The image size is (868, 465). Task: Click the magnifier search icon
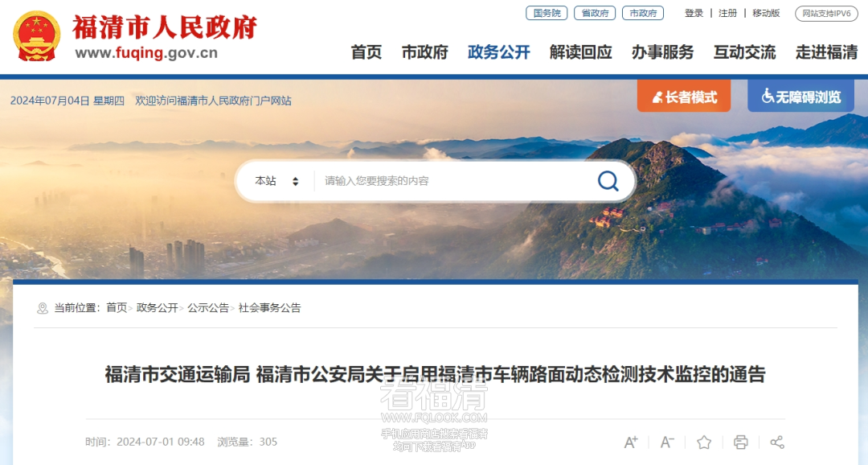tap(608, 181)
